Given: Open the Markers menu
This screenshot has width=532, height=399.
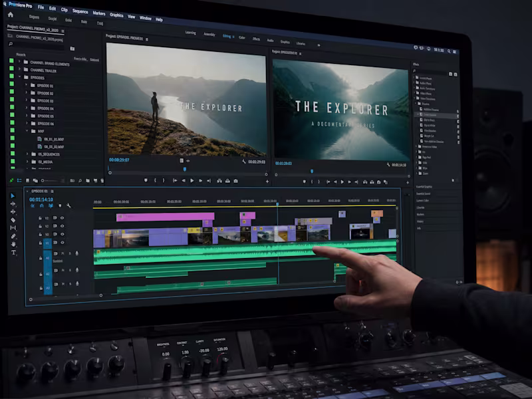Looking at the screenshot, I should click(x=99, y=13).
